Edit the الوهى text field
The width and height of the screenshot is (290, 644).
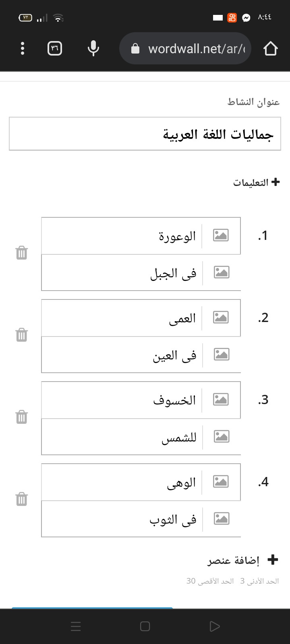121,482
